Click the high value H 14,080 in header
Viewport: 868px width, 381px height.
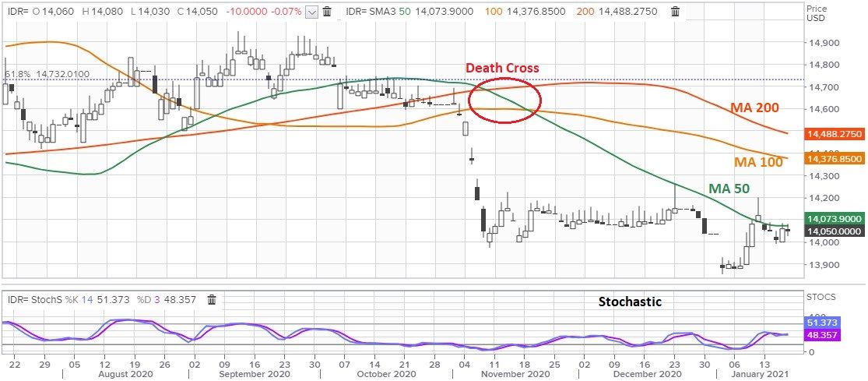104,11
